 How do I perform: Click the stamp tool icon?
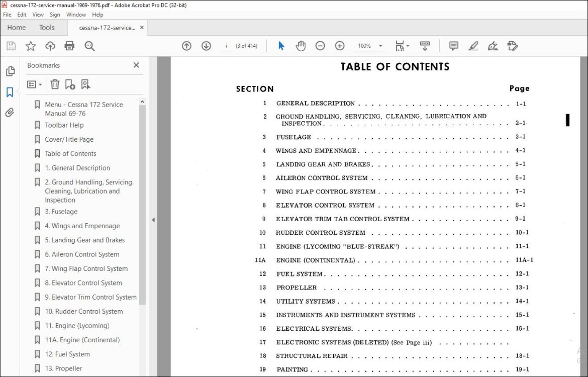(512, 46)
